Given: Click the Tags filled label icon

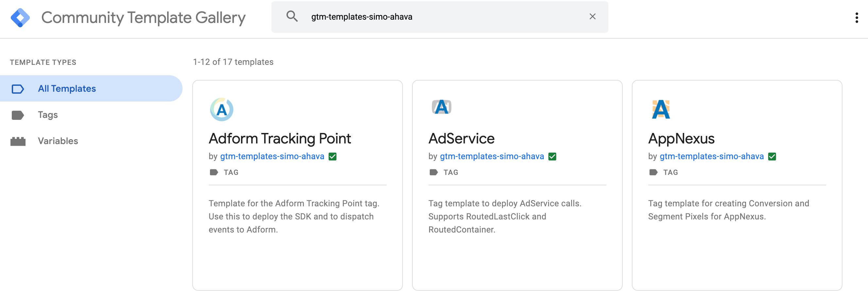Looking at the screenshot, I should [x=18, y=115].
